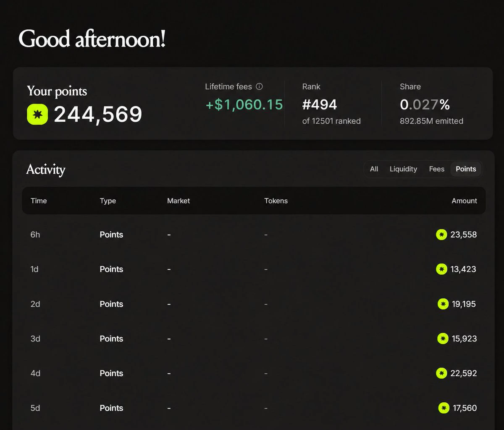
Task: Select the 4d time cell
Action: [x=35, y=373]
